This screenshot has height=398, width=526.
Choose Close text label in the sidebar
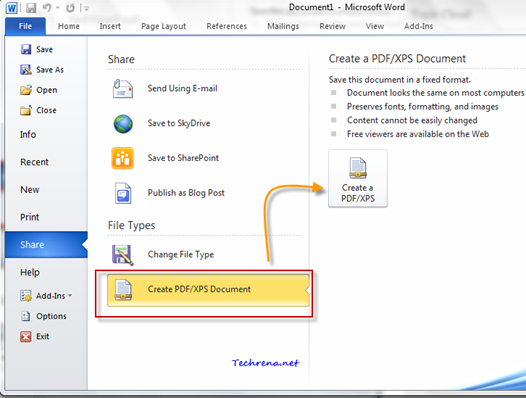(x=46, y=110)
